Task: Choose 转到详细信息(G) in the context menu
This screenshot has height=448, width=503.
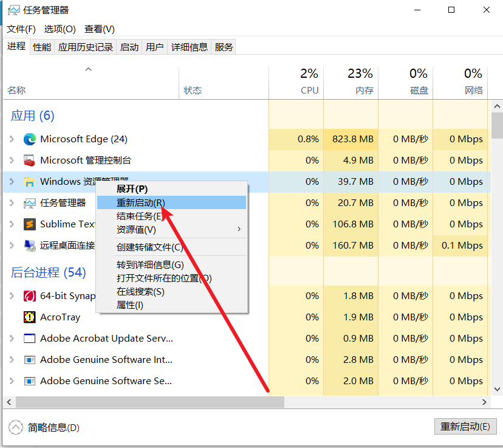Action: point(172,265)
